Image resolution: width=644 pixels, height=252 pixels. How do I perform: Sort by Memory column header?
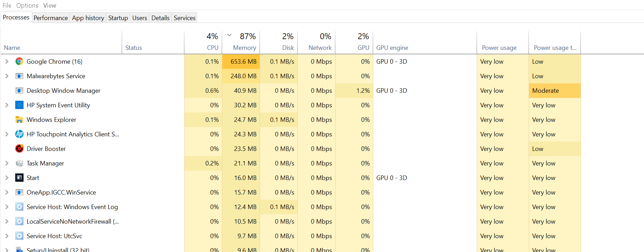tap(241, 43)
